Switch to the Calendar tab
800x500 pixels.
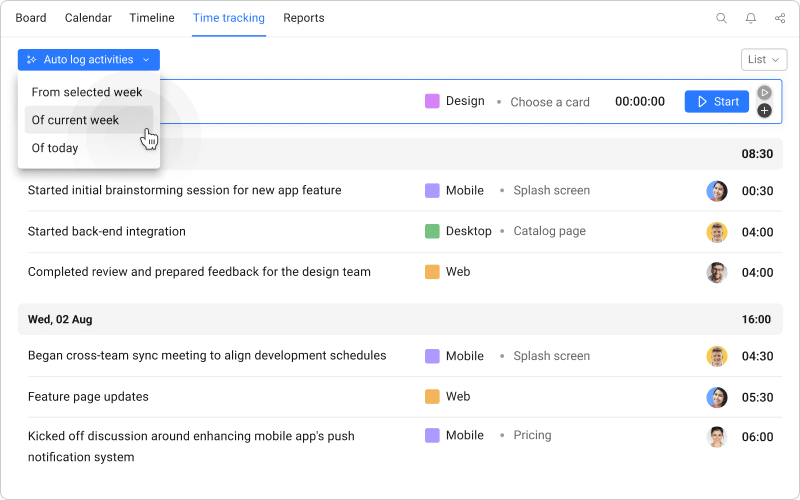(88, 18)
